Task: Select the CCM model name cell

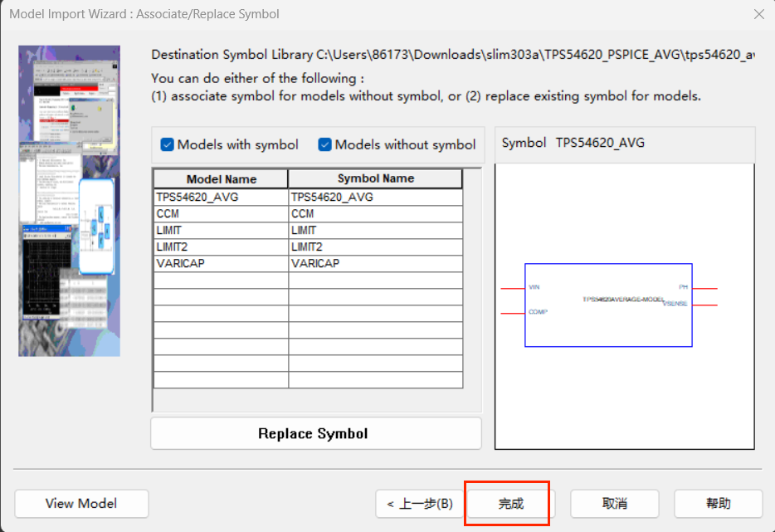Action: pos(221,214)
